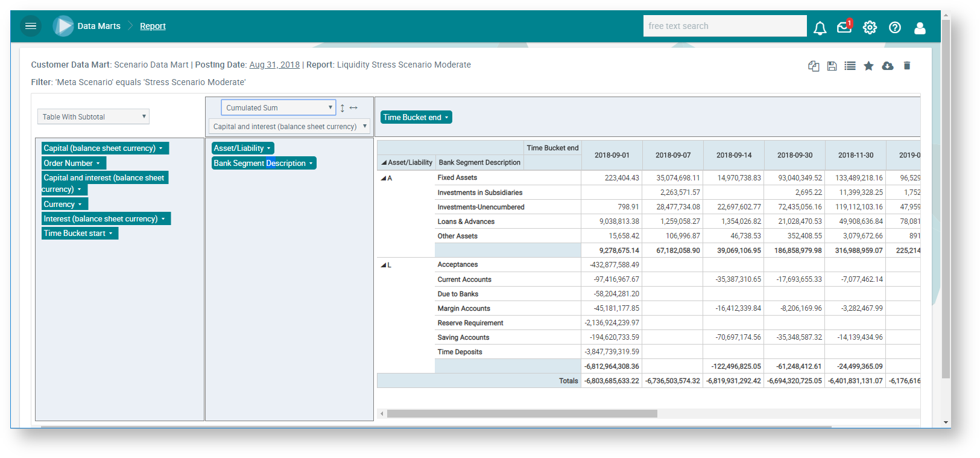Open the settings gear

click(x=870, y=27)
